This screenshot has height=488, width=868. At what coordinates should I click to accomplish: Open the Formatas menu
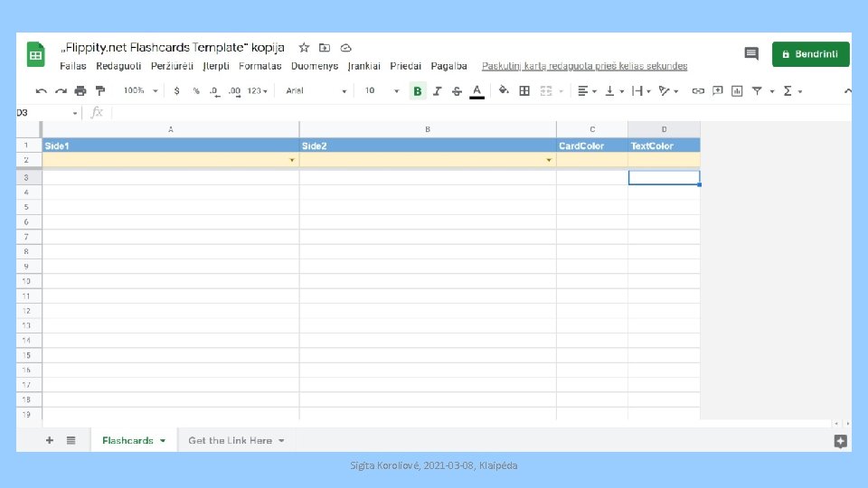(x=260, y=66)
